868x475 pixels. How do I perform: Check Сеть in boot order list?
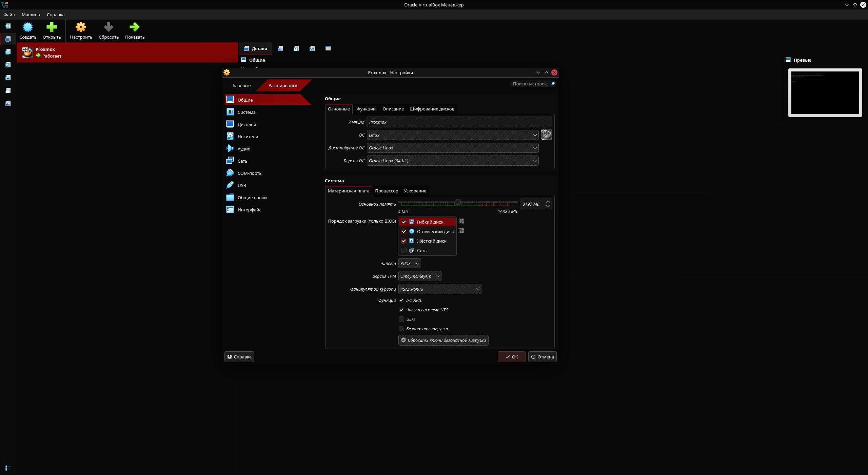click(404, 250)
